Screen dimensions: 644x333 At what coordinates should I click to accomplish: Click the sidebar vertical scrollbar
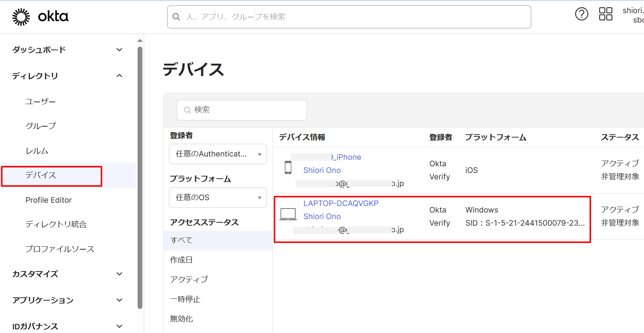[x=140, y=177]
